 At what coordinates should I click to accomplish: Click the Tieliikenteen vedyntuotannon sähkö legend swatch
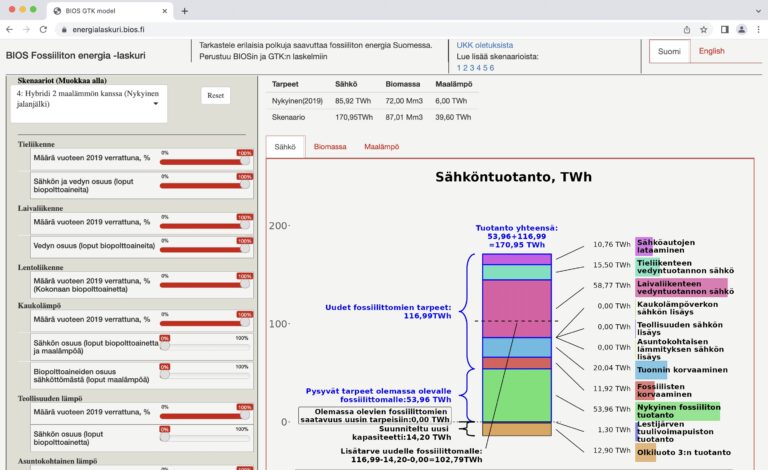pos(648,267)
